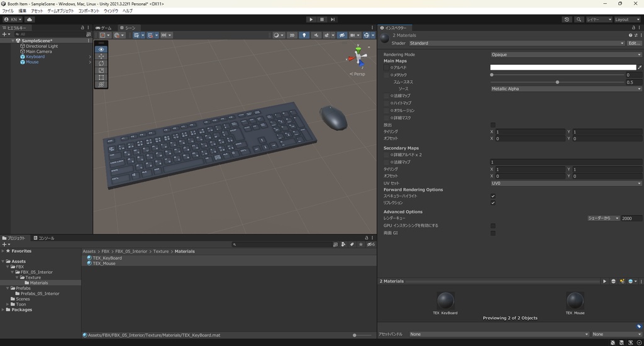644x346 pixels.
Task: Start play mode with Play button
Action: pyautogui.click(x=311, y=20)
